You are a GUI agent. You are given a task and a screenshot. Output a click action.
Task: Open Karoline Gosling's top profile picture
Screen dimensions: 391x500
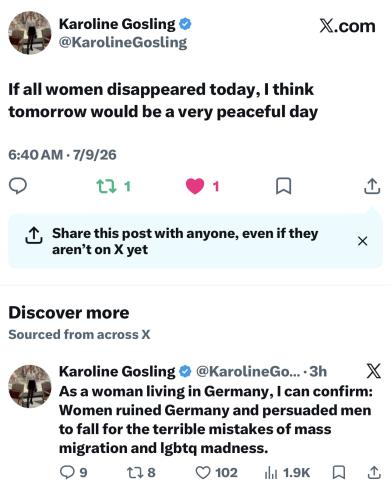coord(30,33)
